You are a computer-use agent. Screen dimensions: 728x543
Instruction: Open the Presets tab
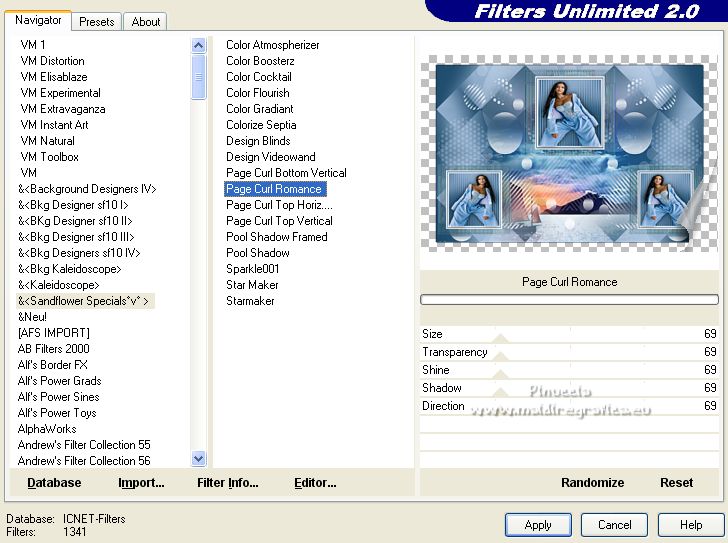tap(97, 22)
